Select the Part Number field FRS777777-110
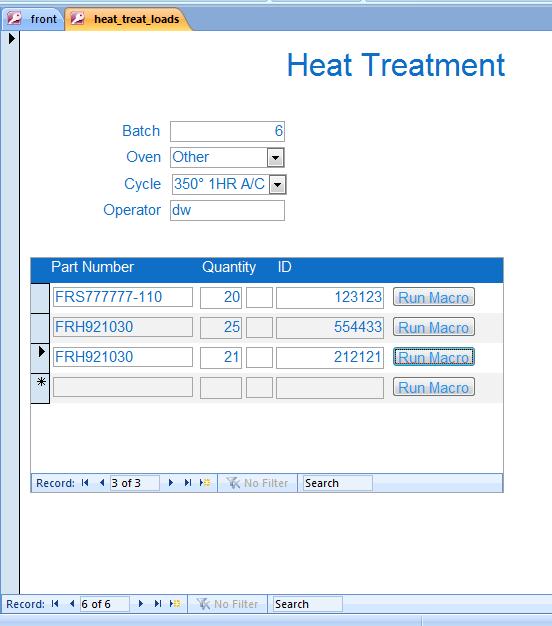The height and width of the screenshot is (626, 552). coord(123,297)
